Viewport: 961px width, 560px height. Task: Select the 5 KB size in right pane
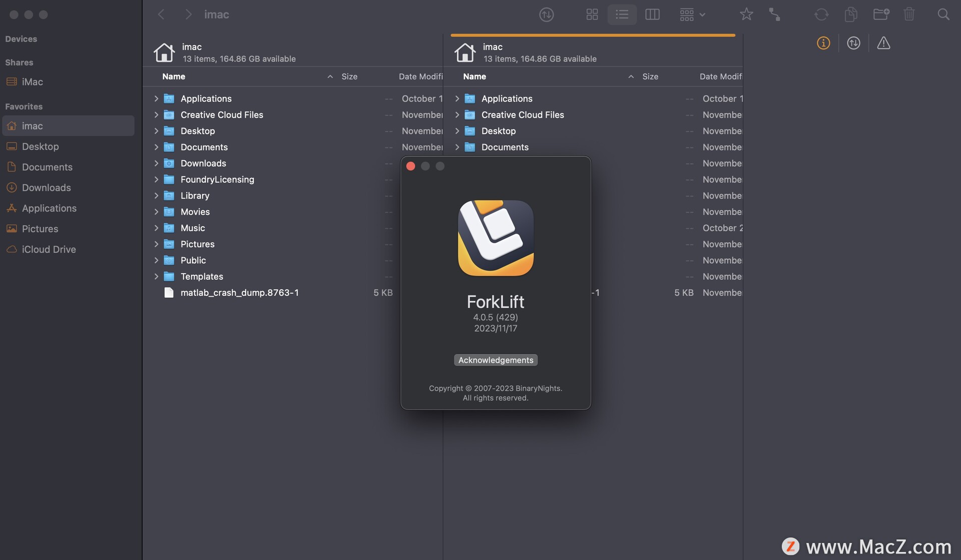tap(684, 292)
